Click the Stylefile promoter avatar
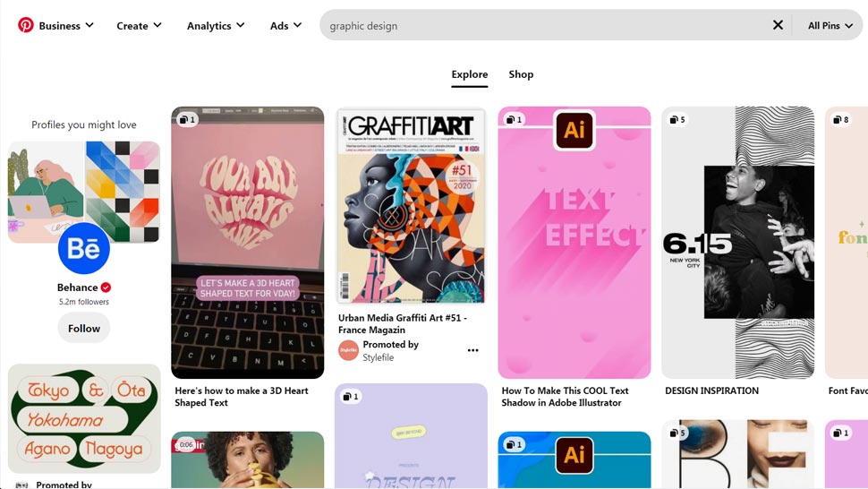The width and height of the screenshot is (868, 489). coord(348,350)
